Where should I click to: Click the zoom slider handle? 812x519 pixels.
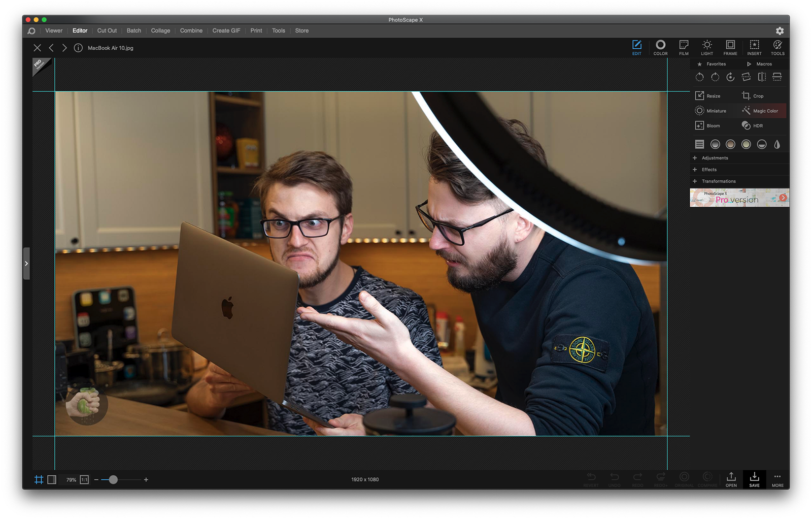click(113, 480)
